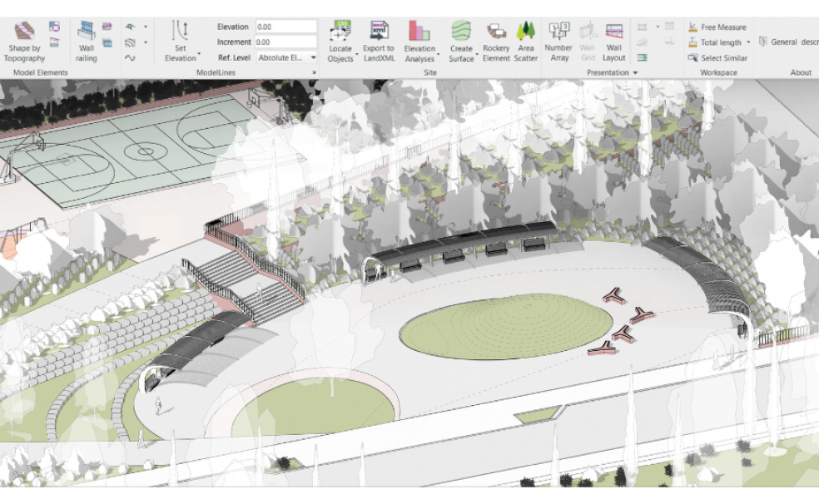The height and width of the screenshot is (504, 819).
Task: Choose the Area Scatter tool
Action: tap(526, 41)
